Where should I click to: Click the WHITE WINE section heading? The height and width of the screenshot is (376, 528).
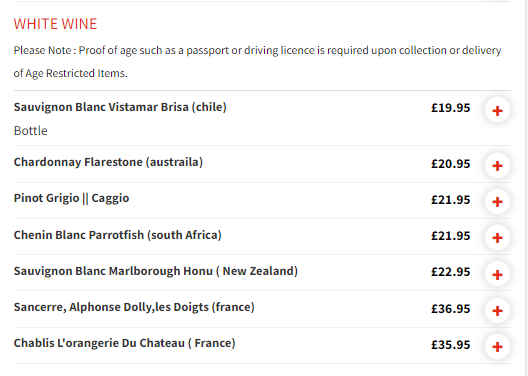(x=55, y=24)
